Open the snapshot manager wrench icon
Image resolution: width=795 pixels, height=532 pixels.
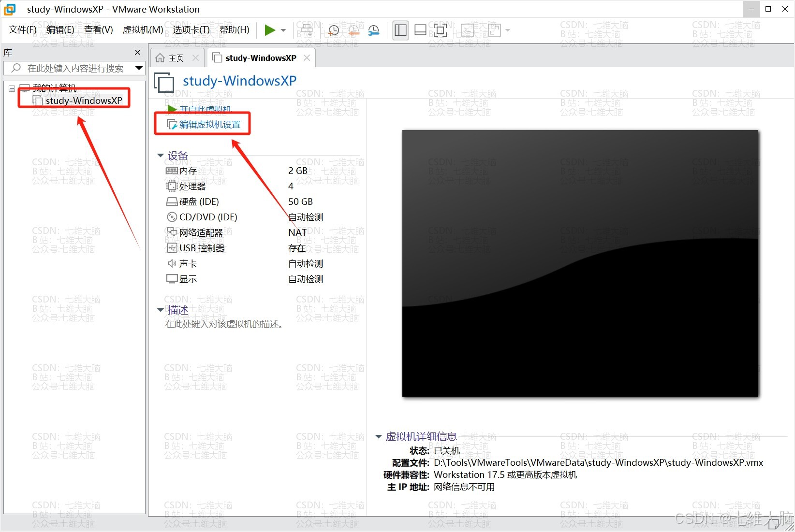pos(373,30)
